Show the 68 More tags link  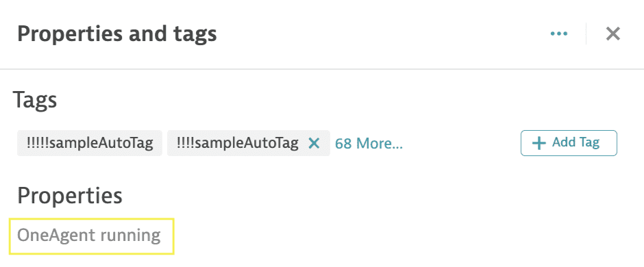point(369,144)
